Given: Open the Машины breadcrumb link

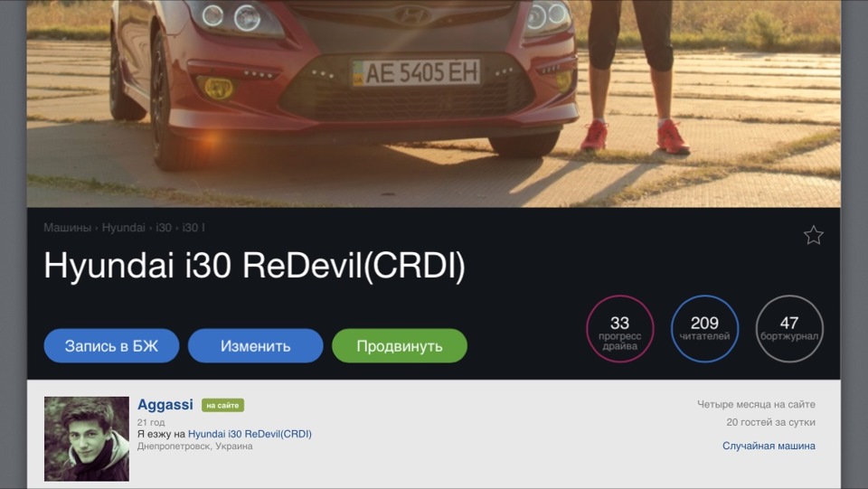Looking at the screenshot, I should click(x=67, y=228).
